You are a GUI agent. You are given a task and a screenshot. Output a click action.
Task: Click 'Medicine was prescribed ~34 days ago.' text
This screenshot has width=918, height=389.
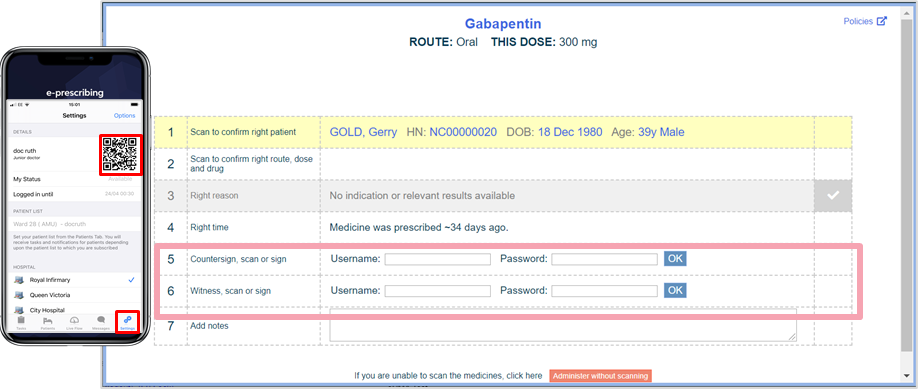click(419, 227)
